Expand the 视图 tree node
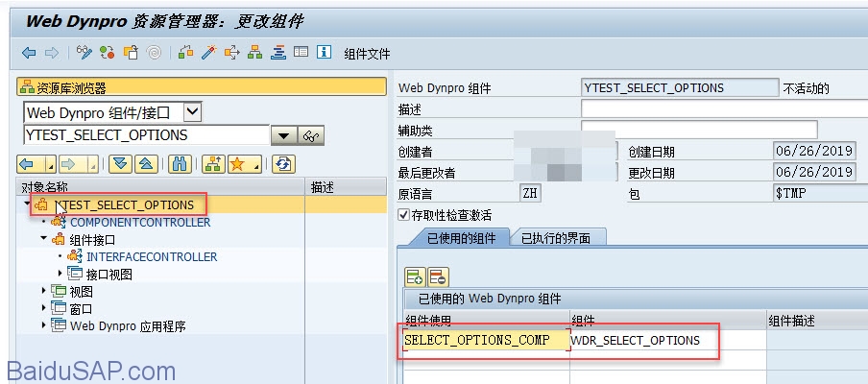Image resolution: width=868 pixels, height=384 pixels. point(43,291)
